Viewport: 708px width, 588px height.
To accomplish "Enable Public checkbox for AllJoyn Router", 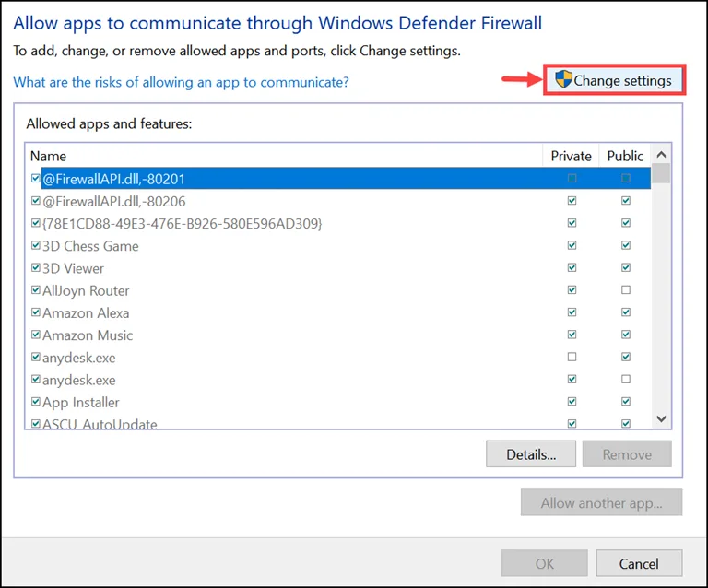I will tap(626, 289).
